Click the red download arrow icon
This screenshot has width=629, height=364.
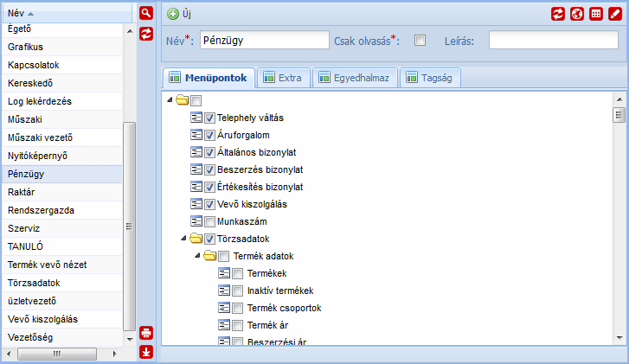tap(146, 352)
